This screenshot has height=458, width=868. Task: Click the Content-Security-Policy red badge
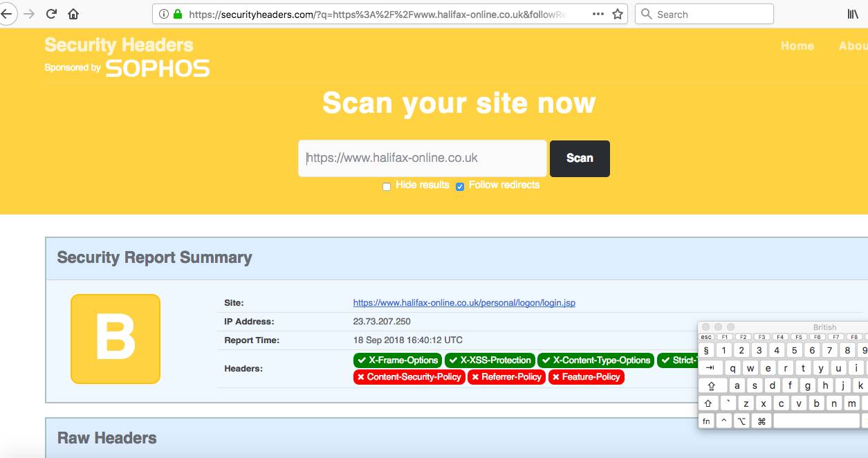point(409,377)
